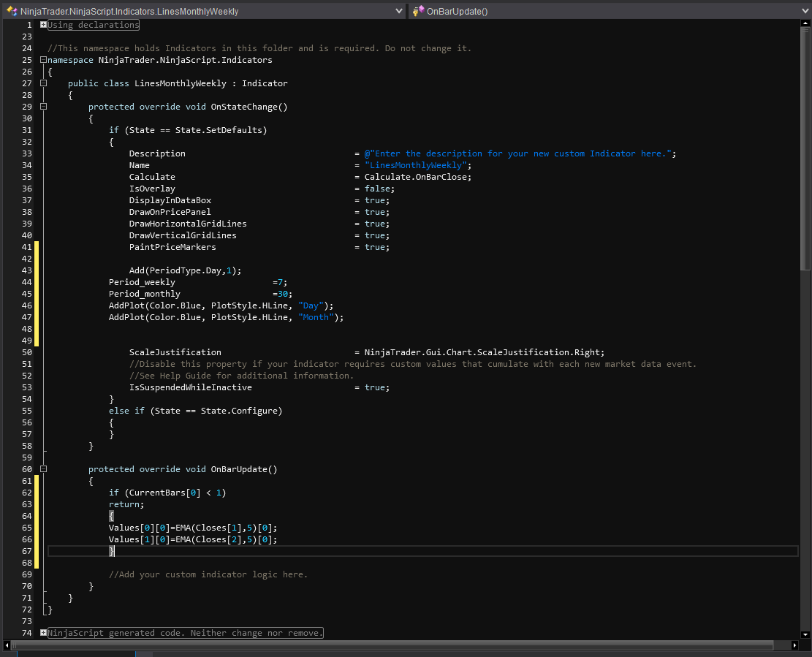The width and height of the screenshot is (812, 657).
Task: Place cursor on Calculate.OnBarClose value
Action: click(x=418, y=177)
